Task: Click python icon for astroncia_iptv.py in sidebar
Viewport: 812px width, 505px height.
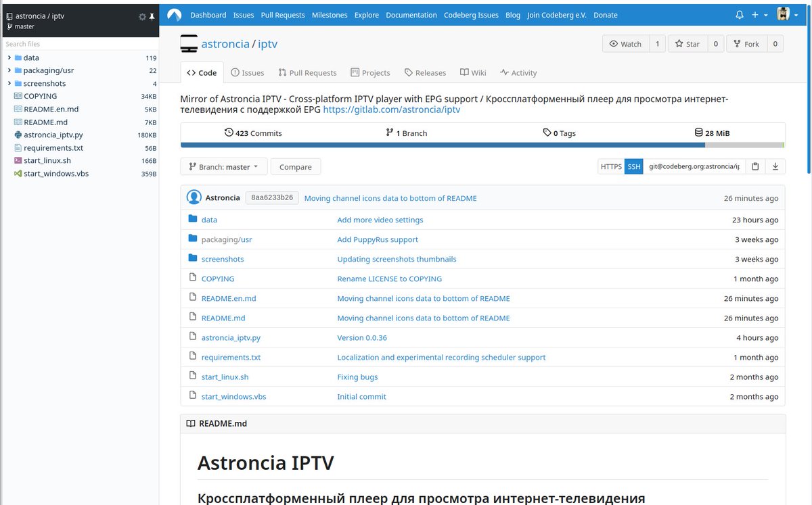Action: 18,135
